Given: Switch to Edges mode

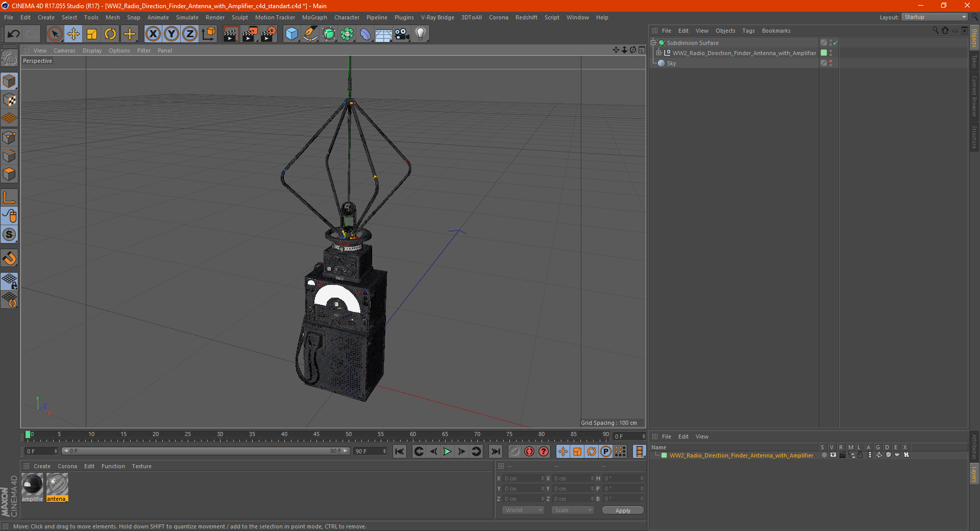Looking at the screenshot, I should 9,156.
